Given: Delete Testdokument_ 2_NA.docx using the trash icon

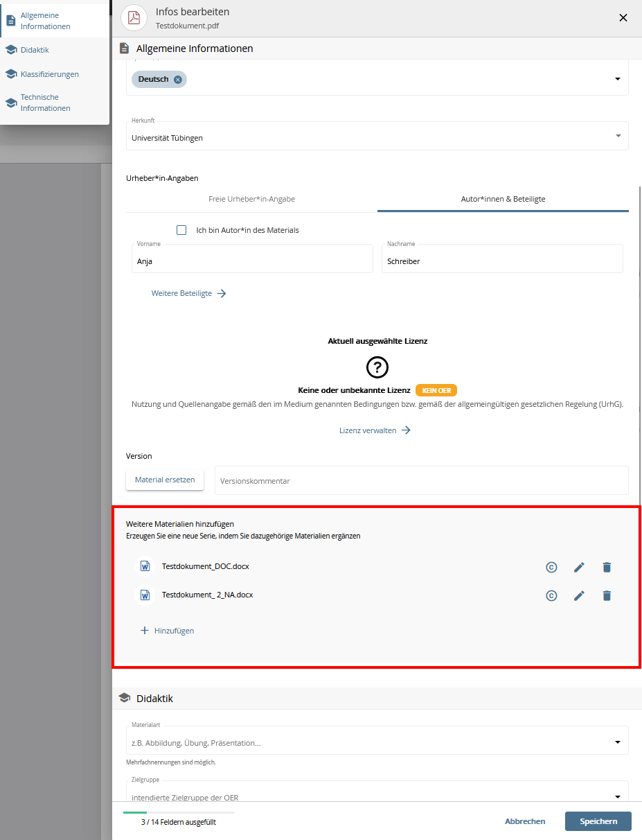Looking at the screenshot, I should click(607, 595).
